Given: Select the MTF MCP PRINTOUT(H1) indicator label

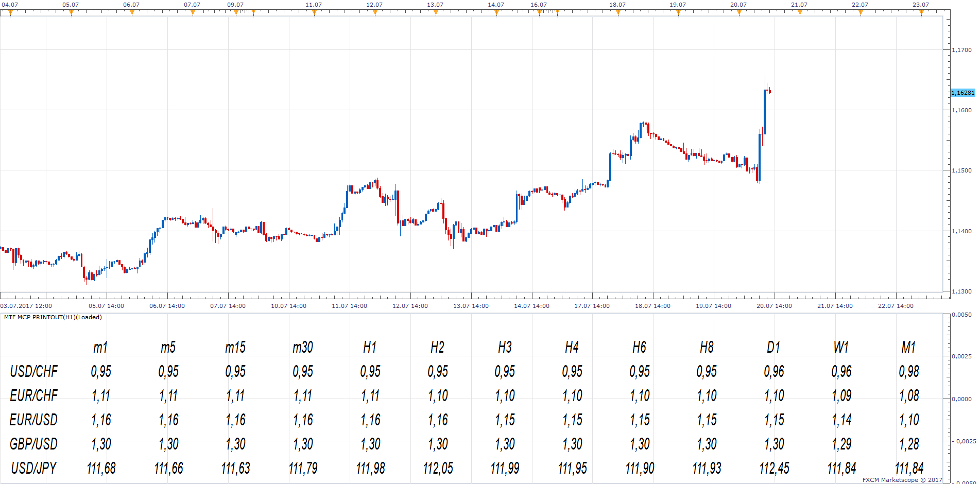Looking at the screenshot, I should 53,317.
